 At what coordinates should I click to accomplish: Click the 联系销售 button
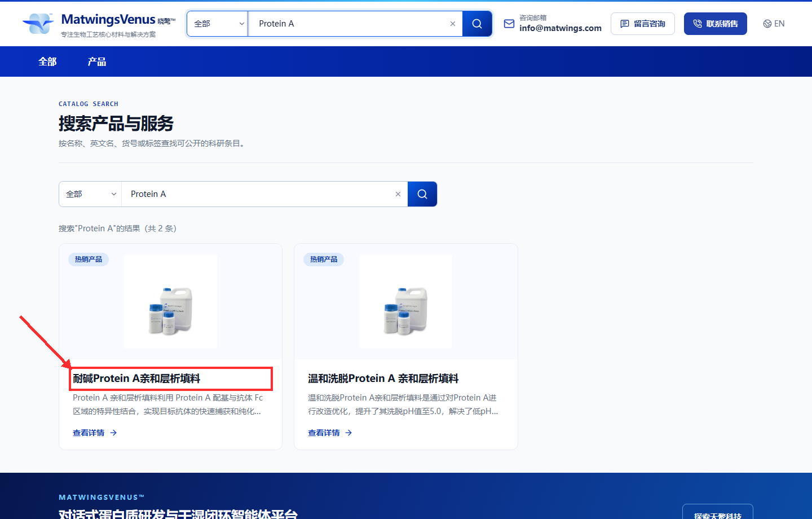(x=716, y=24)
